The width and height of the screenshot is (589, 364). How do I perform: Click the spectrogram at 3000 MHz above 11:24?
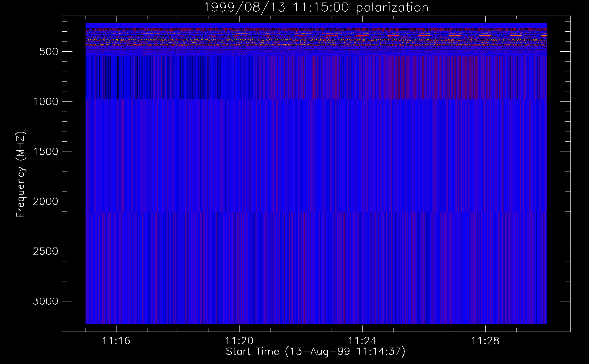(x=362, y=301)
